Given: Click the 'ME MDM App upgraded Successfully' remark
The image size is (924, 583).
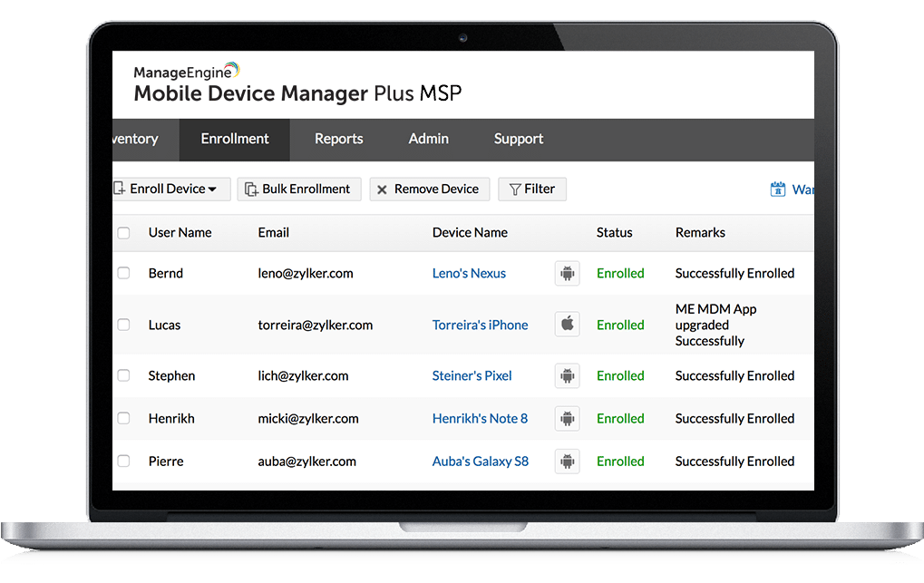Looking at the screenshot, I should coord(716,325).
